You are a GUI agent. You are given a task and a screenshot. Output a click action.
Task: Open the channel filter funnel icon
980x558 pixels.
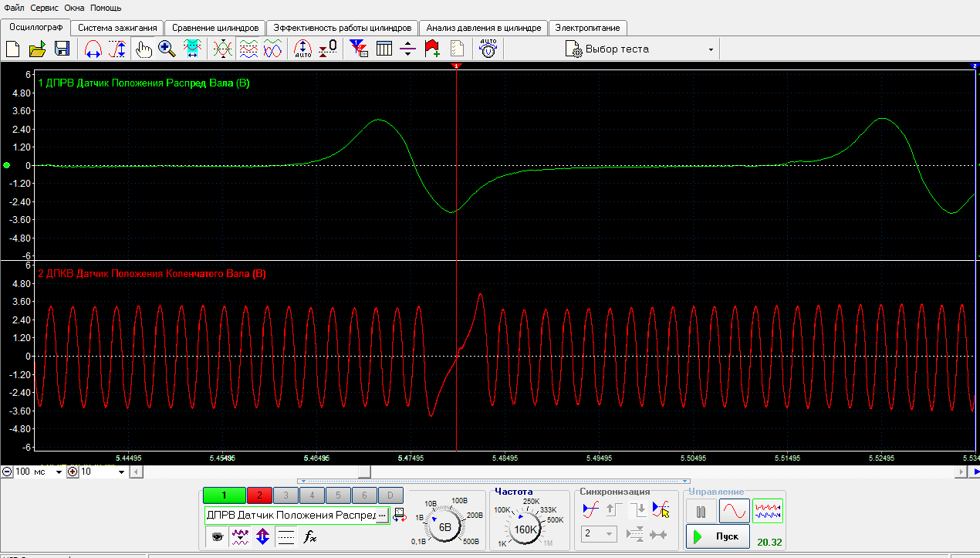pos(359,49)
